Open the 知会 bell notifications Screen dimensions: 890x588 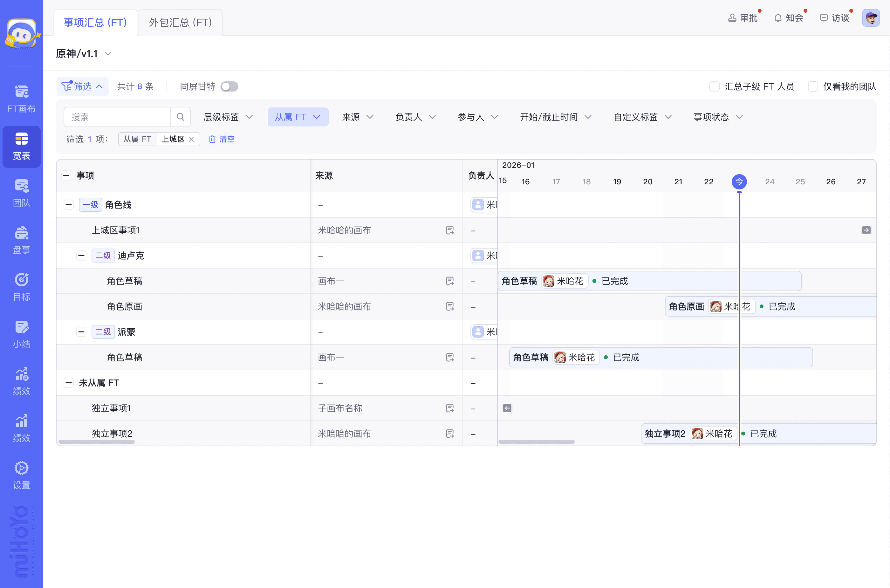click(x=789, y=18)
